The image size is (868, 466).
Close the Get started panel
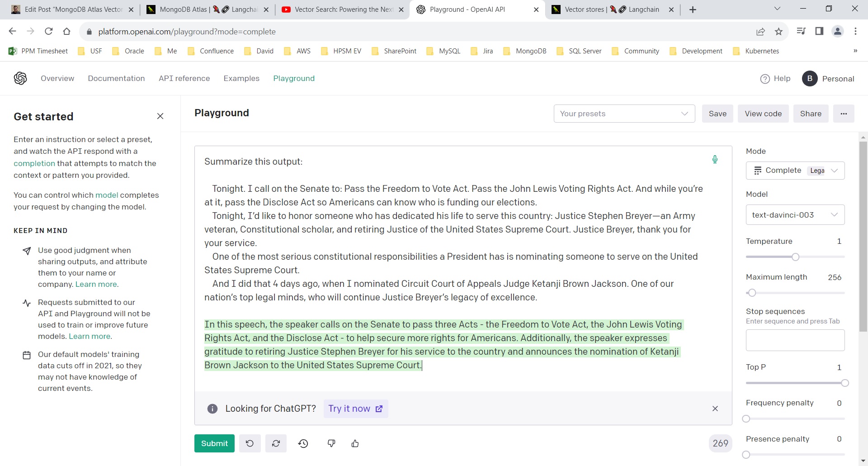[160, 116]
